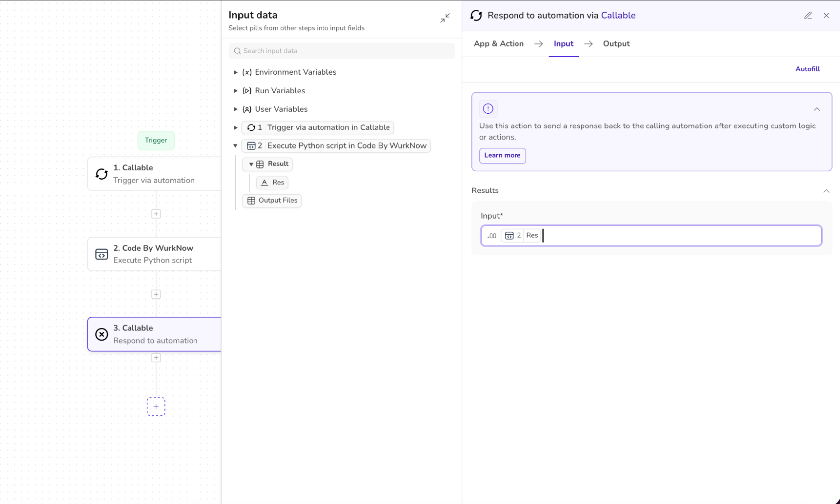
Task: Click step 2 Code By WurkNow icon
Action: pyautogui.click(x=102, y=254)
